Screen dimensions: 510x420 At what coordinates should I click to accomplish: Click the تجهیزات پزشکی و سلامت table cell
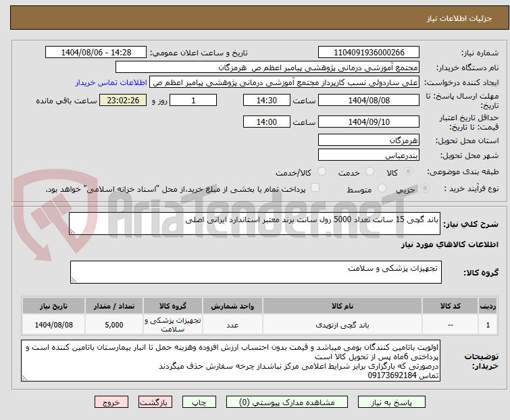173,324
